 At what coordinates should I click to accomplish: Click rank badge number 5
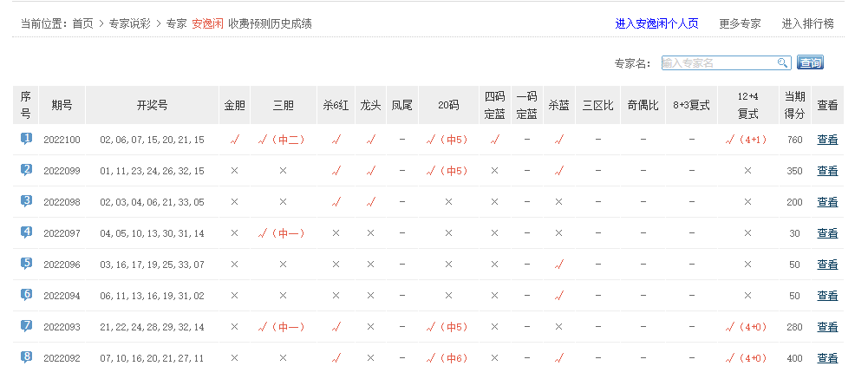(26, 264)
